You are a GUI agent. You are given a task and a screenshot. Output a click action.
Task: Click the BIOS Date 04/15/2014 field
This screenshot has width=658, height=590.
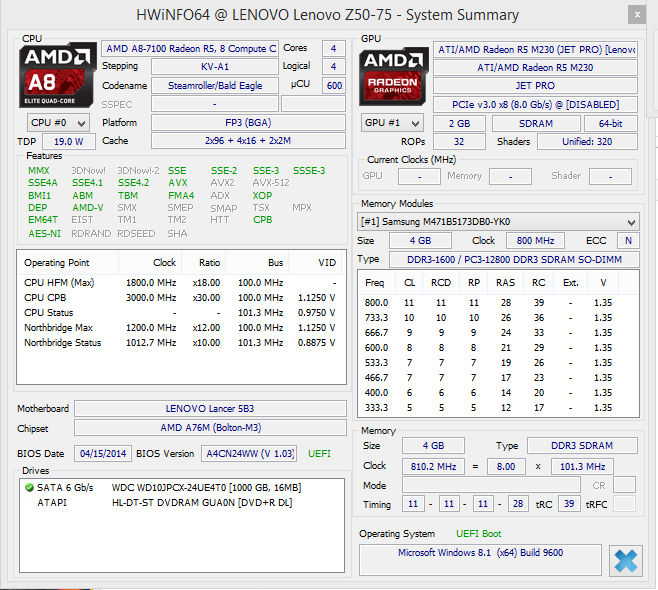tap(103, 454)
